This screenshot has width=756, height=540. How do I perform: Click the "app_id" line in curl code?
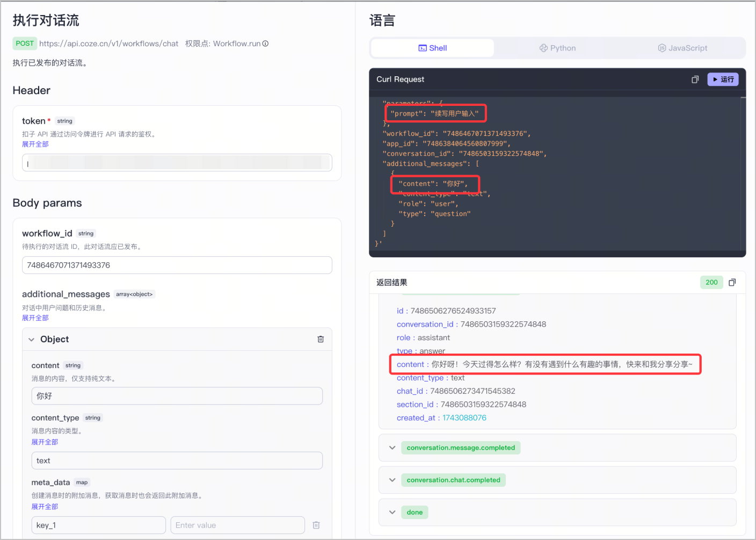446,143
